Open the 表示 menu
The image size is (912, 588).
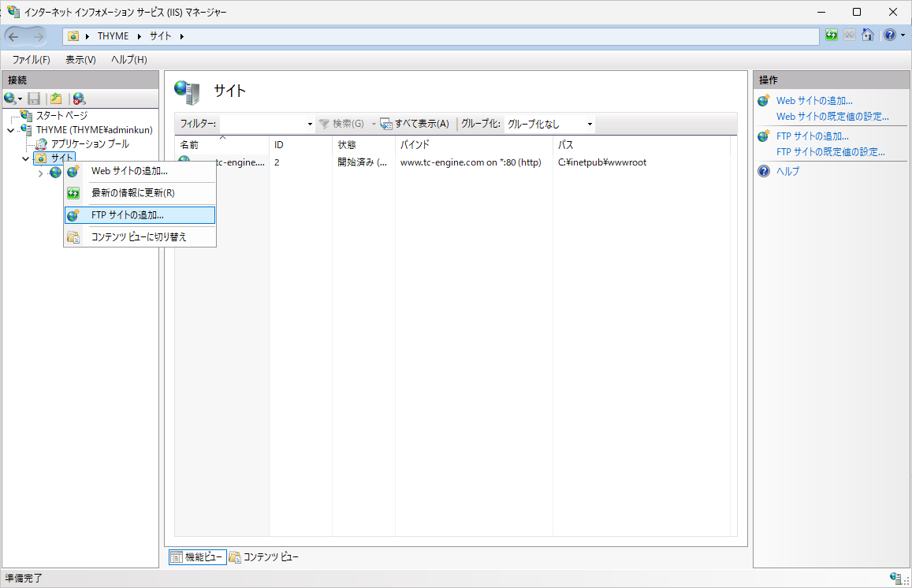[80, 59]
